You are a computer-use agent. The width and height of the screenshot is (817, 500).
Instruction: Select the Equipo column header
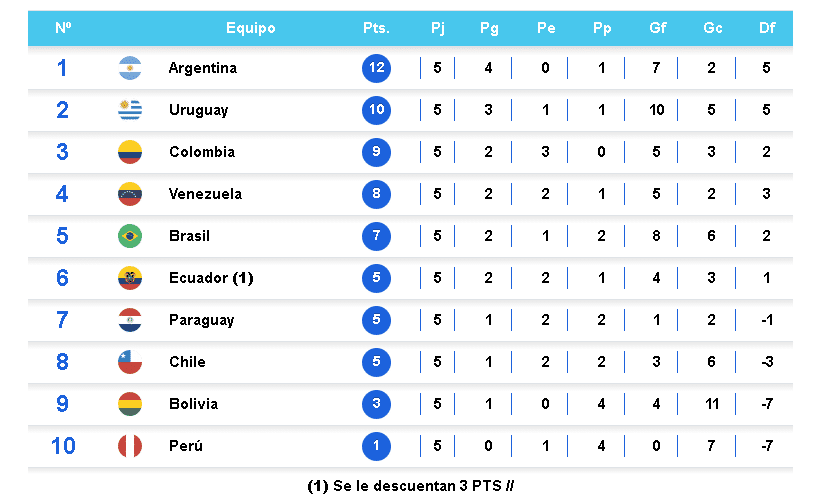point(250,28)
